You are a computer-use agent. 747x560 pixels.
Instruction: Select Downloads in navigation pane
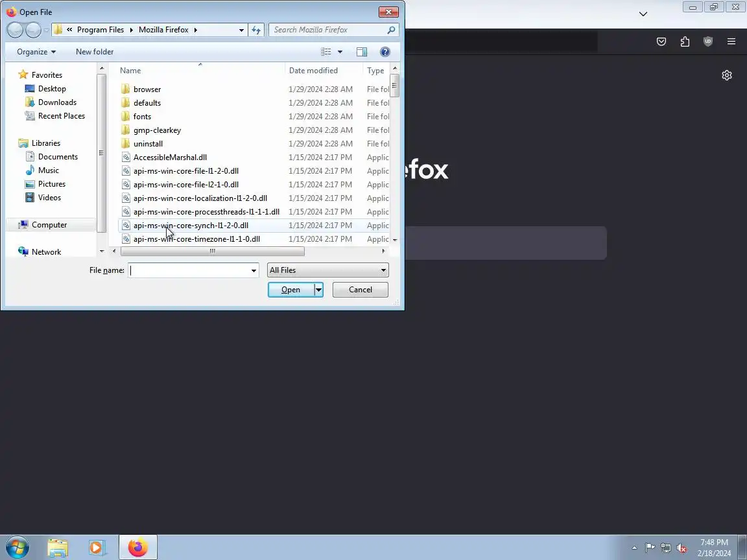pyautogui.click(x=57, y=102)
